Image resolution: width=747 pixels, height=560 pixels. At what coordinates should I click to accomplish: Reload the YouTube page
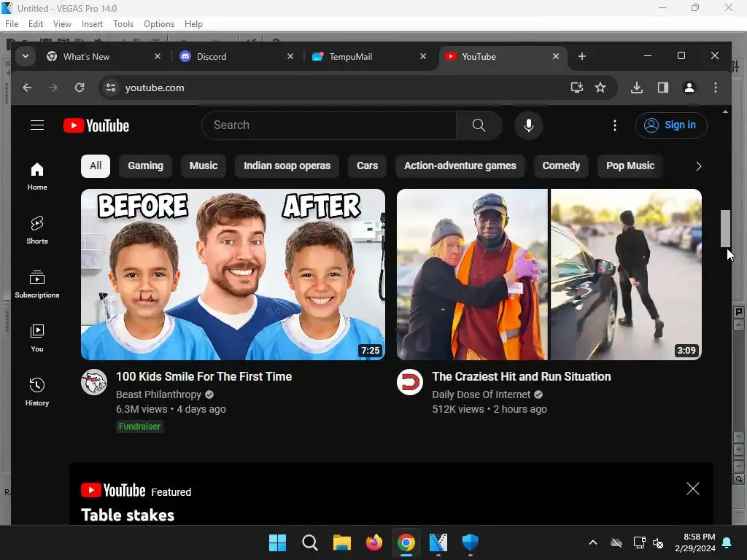pos(80,87)
